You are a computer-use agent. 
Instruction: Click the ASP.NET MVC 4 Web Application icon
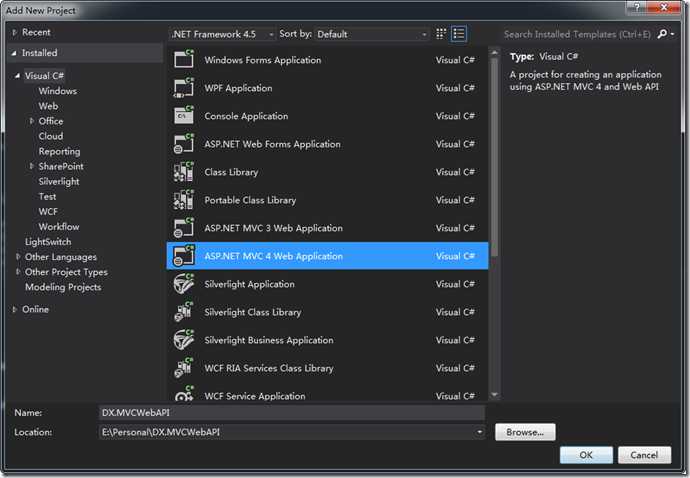184,256
